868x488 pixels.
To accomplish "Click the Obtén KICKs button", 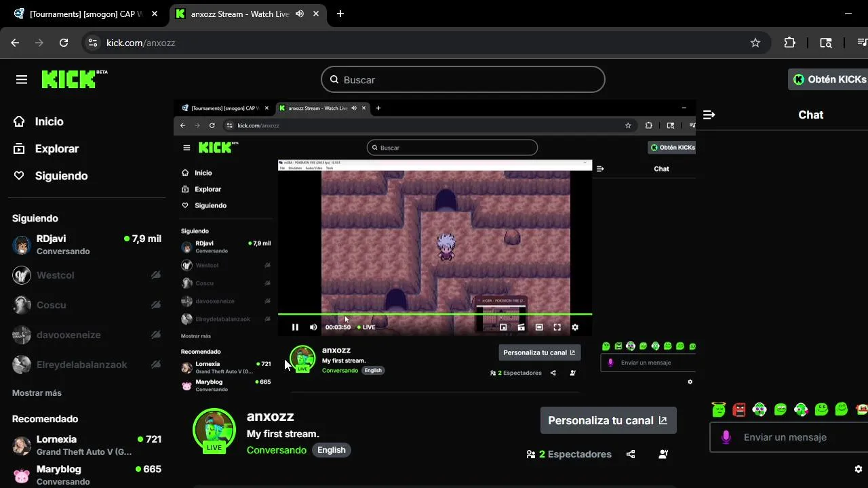I will click(x=829, y=79).
